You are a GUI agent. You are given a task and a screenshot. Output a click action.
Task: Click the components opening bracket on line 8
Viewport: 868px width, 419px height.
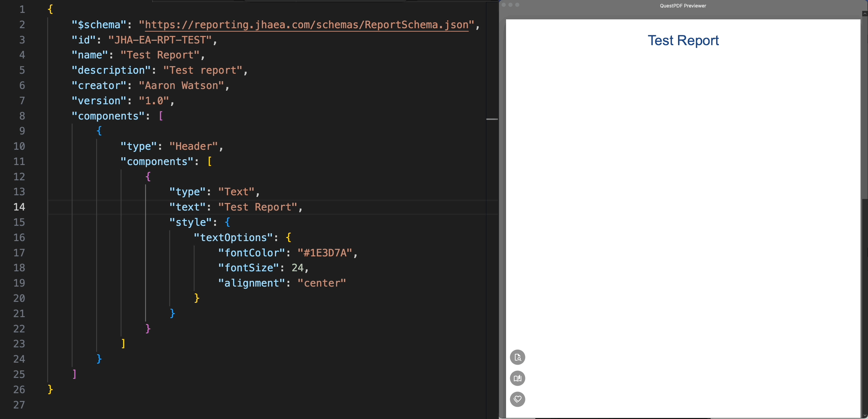tap(161, 116)
